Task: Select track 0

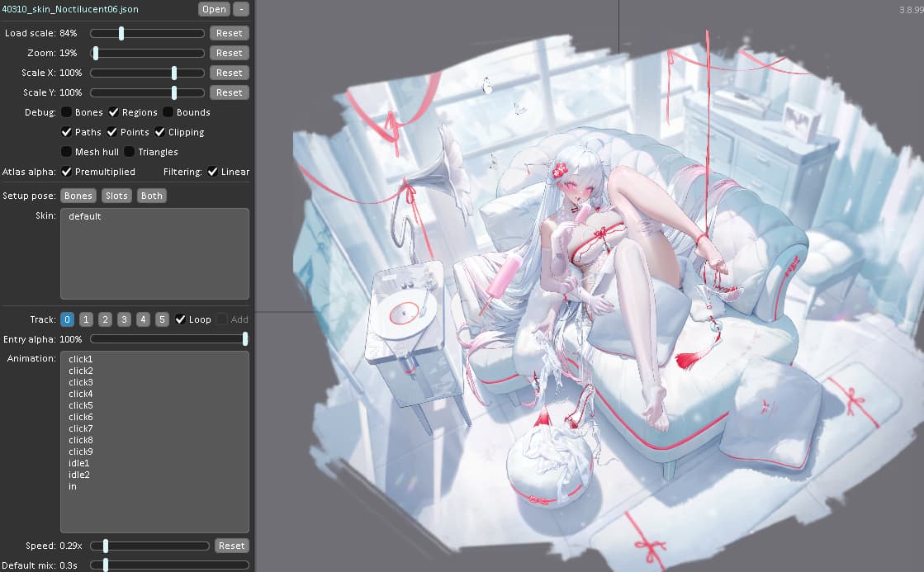Action: (x=67, y=319)
